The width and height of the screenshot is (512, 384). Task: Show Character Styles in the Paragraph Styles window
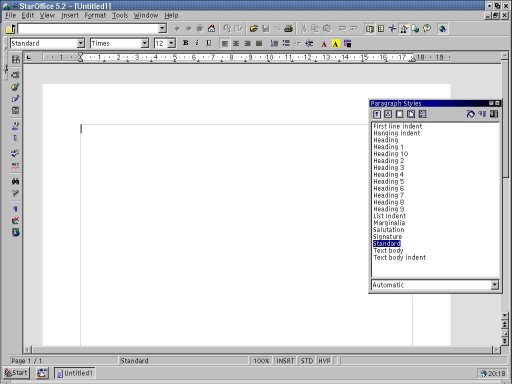pos(388,114)
